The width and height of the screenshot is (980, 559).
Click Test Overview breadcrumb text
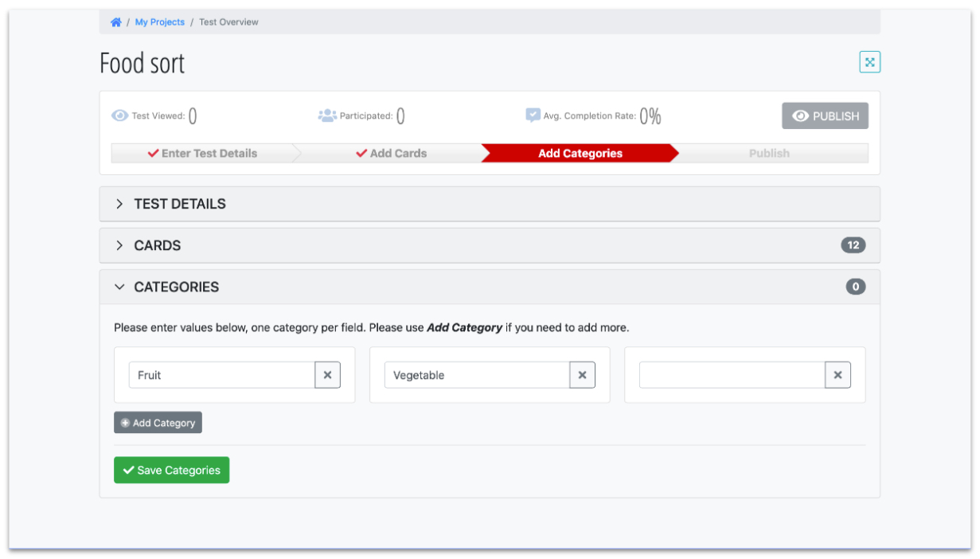click(228, 22)
